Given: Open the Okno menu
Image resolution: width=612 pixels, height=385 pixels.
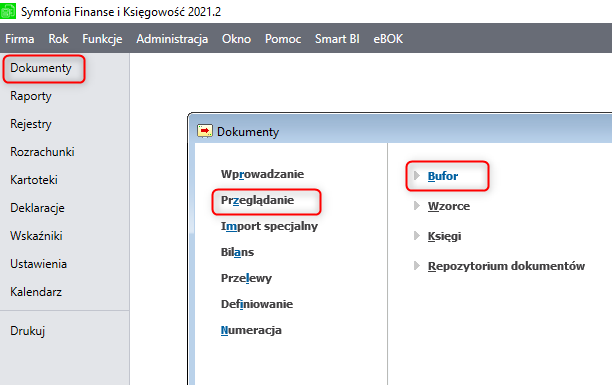Looking at the screenshot, I should click(x=237, y=39).
